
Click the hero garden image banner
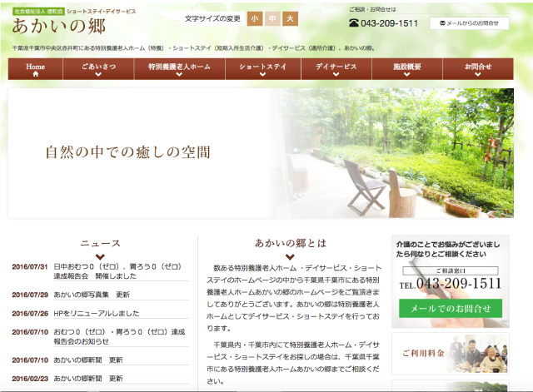261,153
